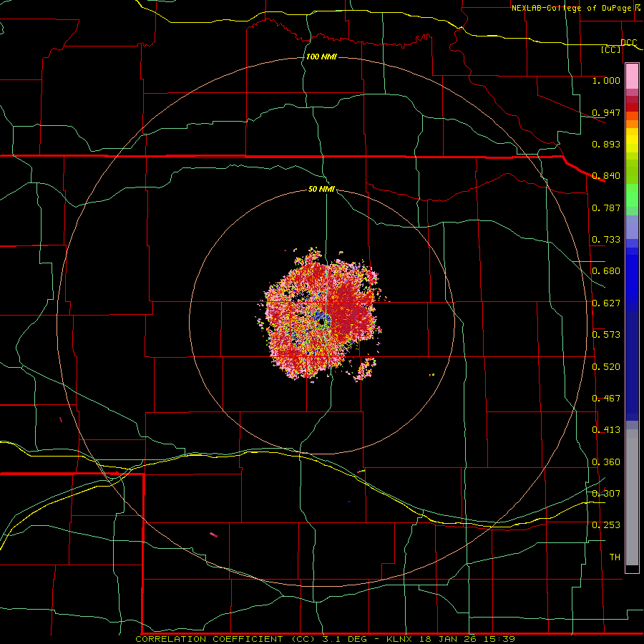Click the small detached echo southeast of radar
Viewport: 644px width, 644px height.
click(x=366, y=369)
